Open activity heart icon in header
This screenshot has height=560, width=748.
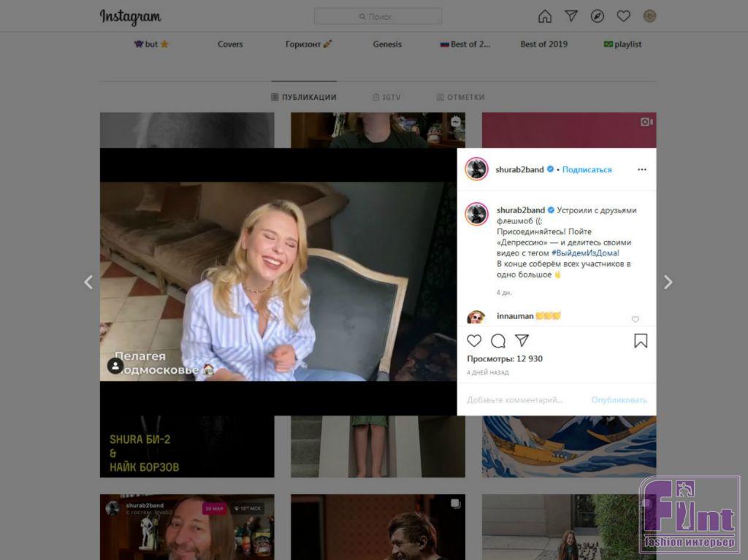623,16
